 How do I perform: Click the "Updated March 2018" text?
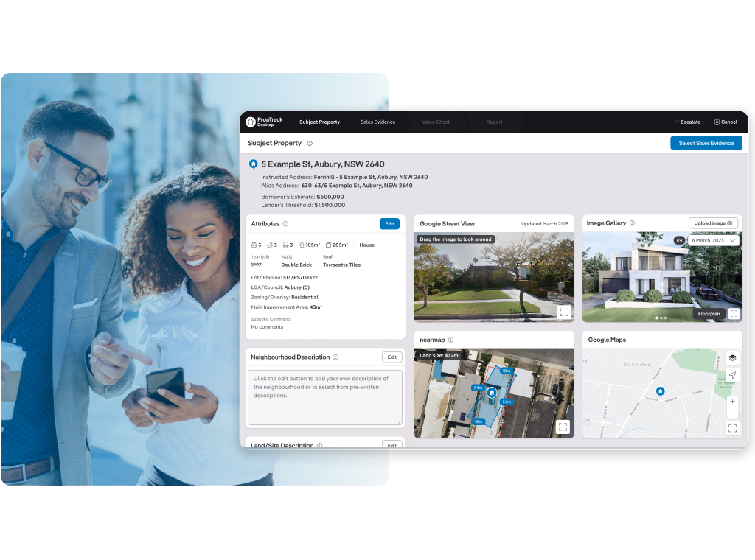coord(545,224)
